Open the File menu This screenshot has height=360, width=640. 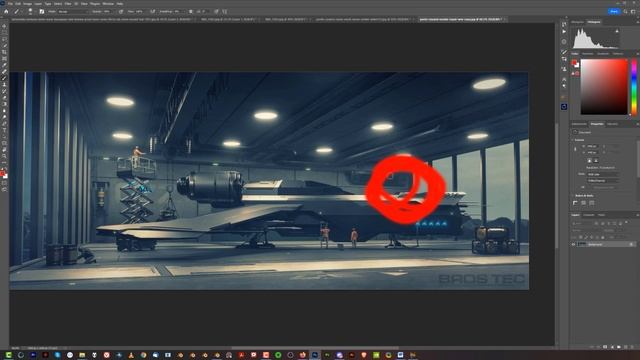[x=11, y=4]
